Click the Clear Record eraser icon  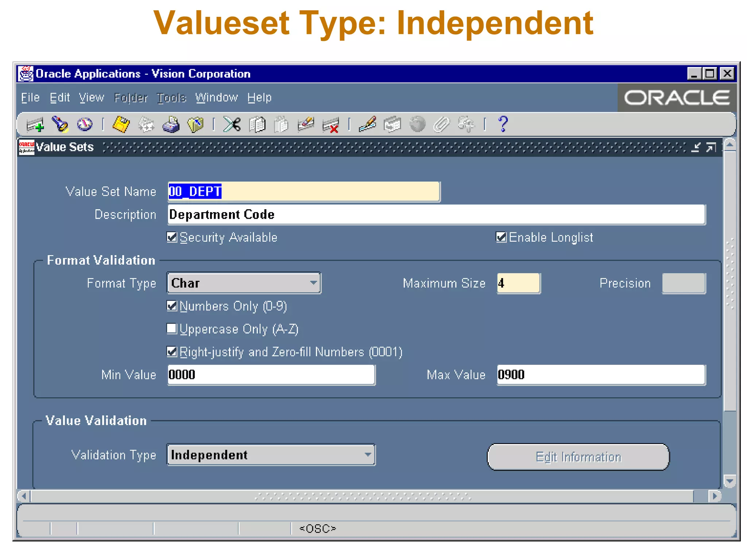click(x=306, y=125)
